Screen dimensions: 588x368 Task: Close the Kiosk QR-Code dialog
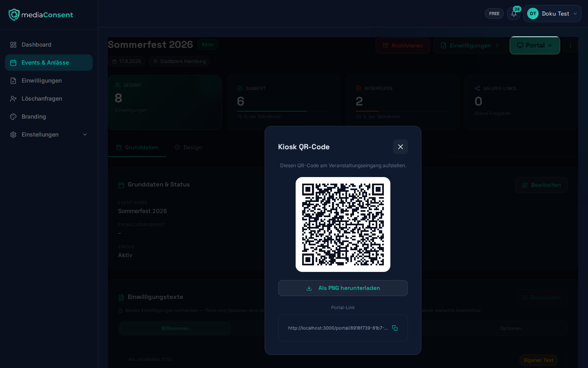click(401, 147)
